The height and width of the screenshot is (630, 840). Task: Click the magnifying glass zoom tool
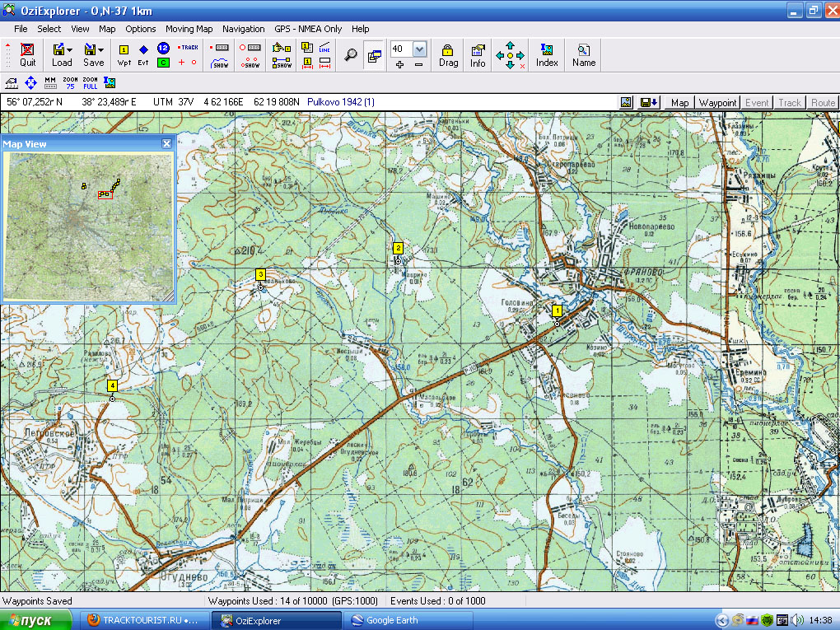(x=351, y=55)
